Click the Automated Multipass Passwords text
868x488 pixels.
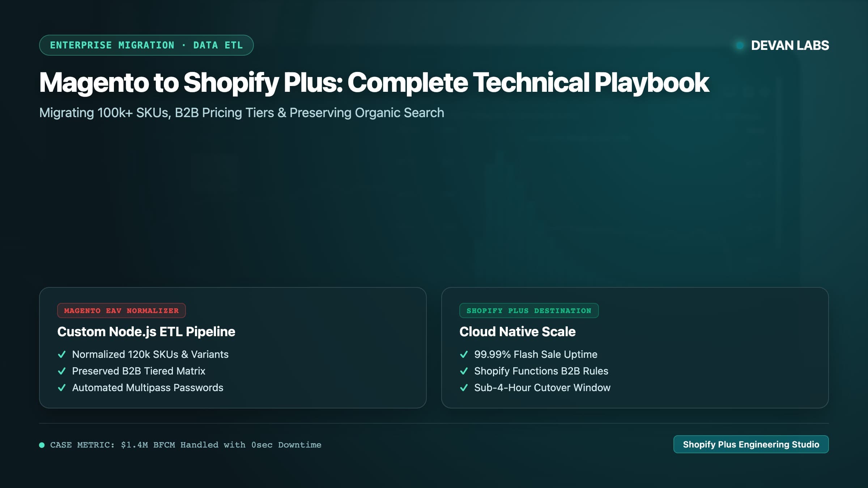pyautogui.click(x=148, y=388)
